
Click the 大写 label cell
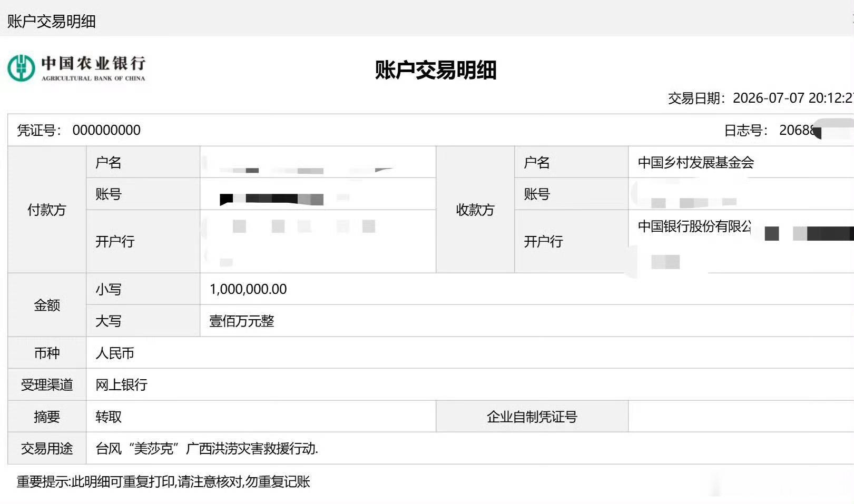[x=143, y=321]
